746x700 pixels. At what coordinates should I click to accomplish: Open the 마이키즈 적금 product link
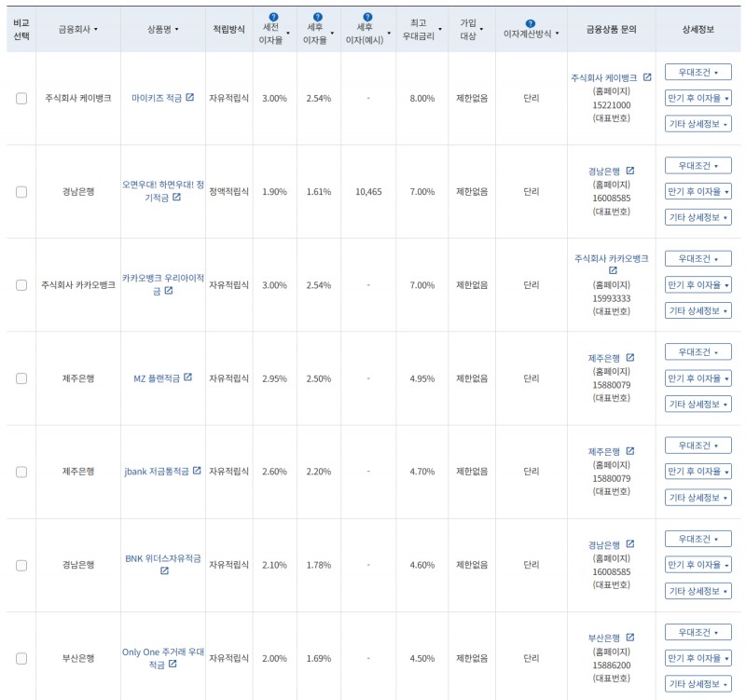coord(157,99)
